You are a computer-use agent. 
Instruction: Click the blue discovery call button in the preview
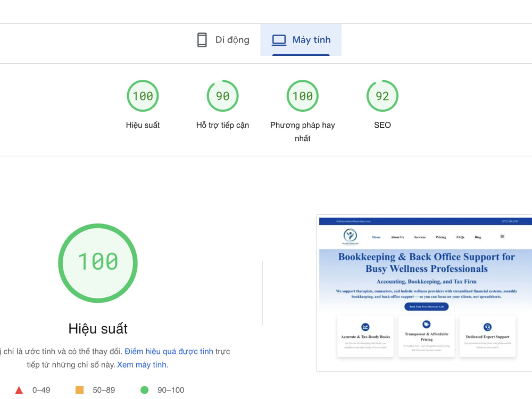(x=427, y=307)
